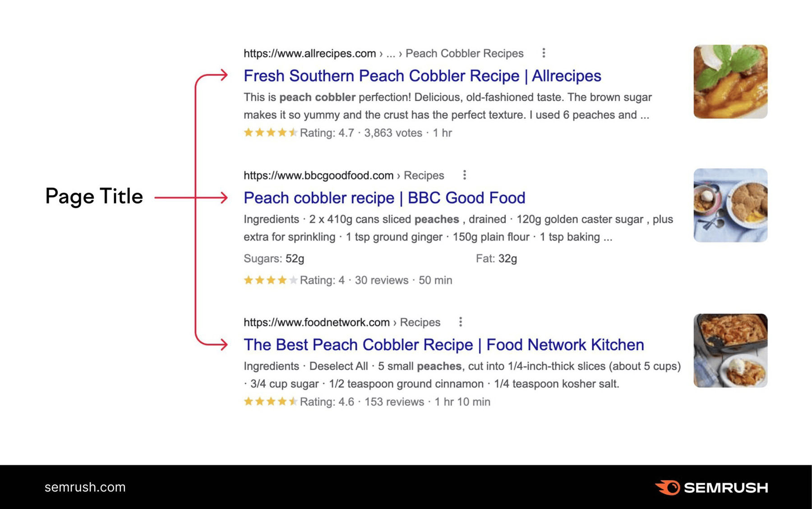Click the Recipes breadcrumb under bbcgoodfood.com
The width and height of the screenshot is (812, 509).
[424, 175]
